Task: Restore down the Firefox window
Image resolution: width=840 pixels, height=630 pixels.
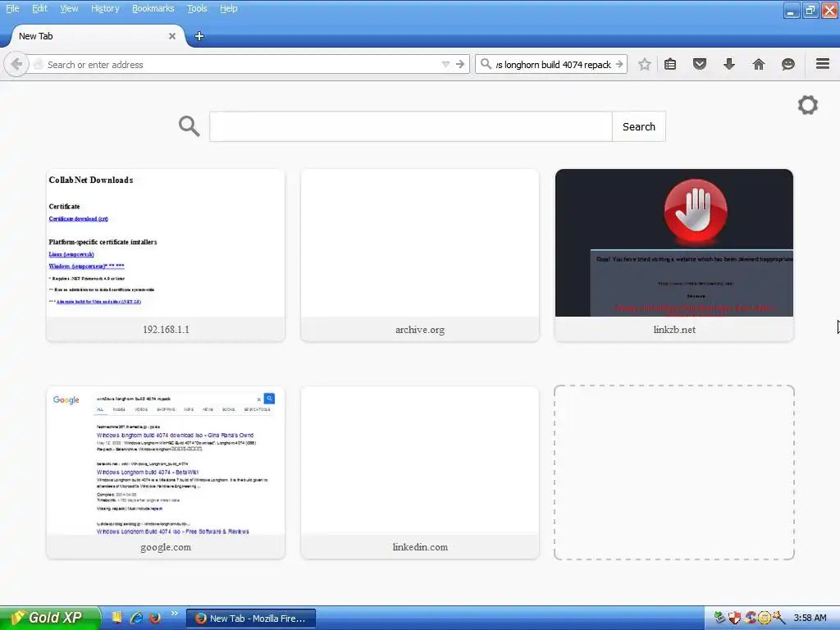Action: point(810,10)
